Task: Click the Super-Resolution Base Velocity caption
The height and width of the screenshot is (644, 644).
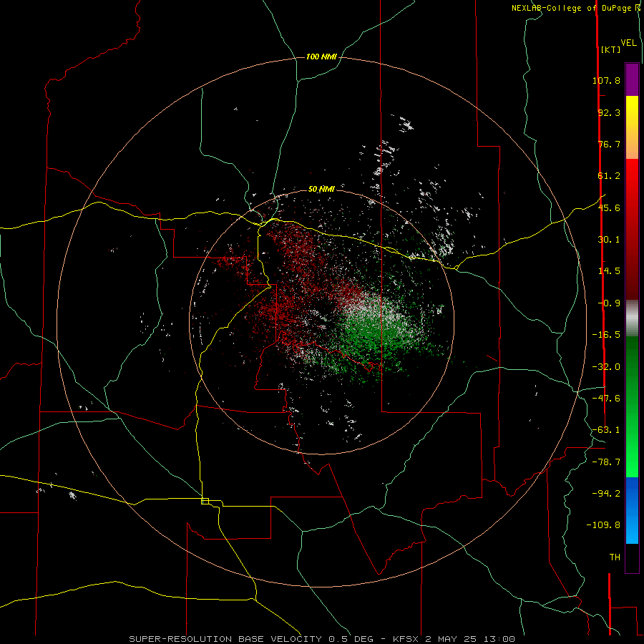Action: point(321,639)
